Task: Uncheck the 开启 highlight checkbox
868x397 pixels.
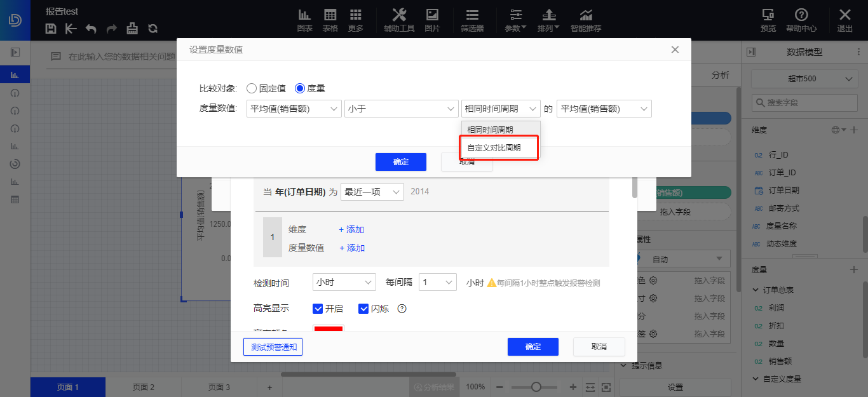Action: point(318,309)
